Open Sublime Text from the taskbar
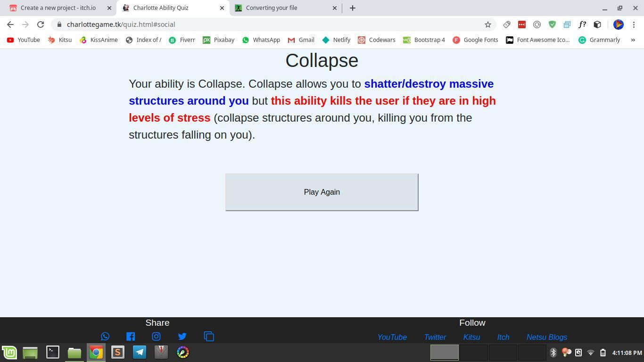Screen dimensions: 644x362 (x=118, y=352)
